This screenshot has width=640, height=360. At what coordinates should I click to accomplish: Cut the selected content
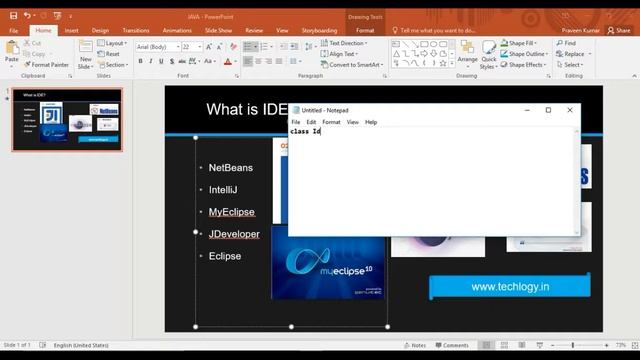pyautogui.click(x=33, y=43)
